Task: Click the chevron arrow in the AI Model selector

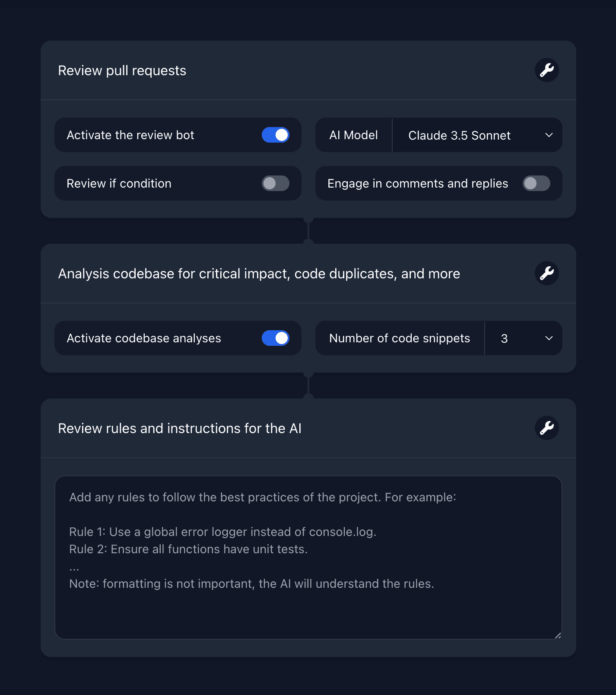Action: click(549, 135)
